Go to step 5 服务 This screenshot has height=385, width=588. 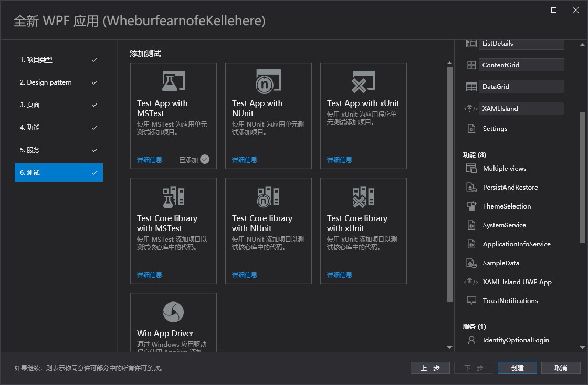58,150
